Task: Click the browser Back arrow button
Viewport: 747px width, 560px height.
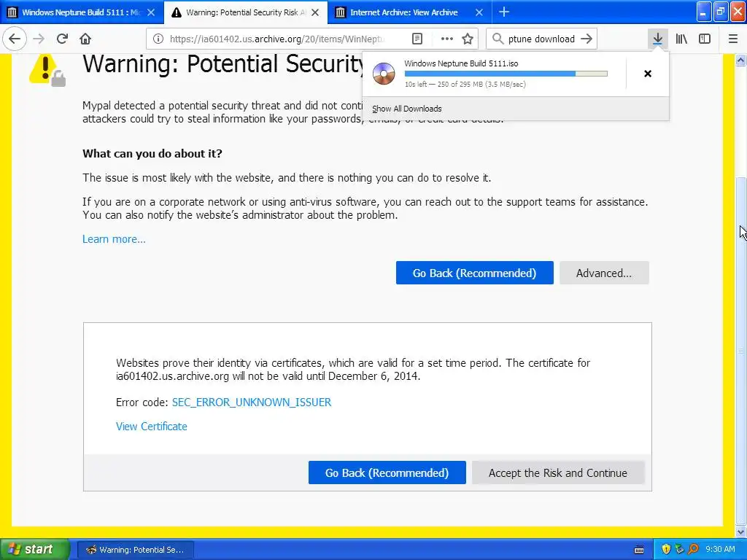Action: 15,39
